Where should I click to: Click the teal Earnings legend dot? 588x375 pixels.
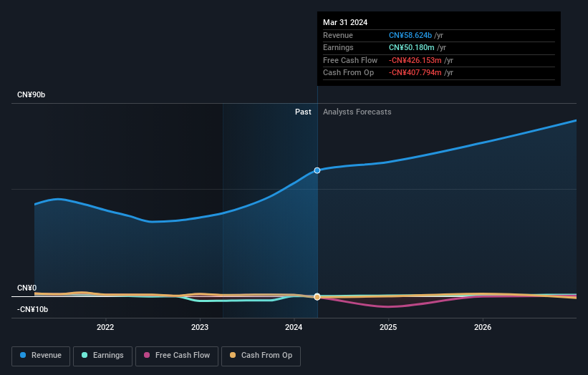click(x=85, y=355)
